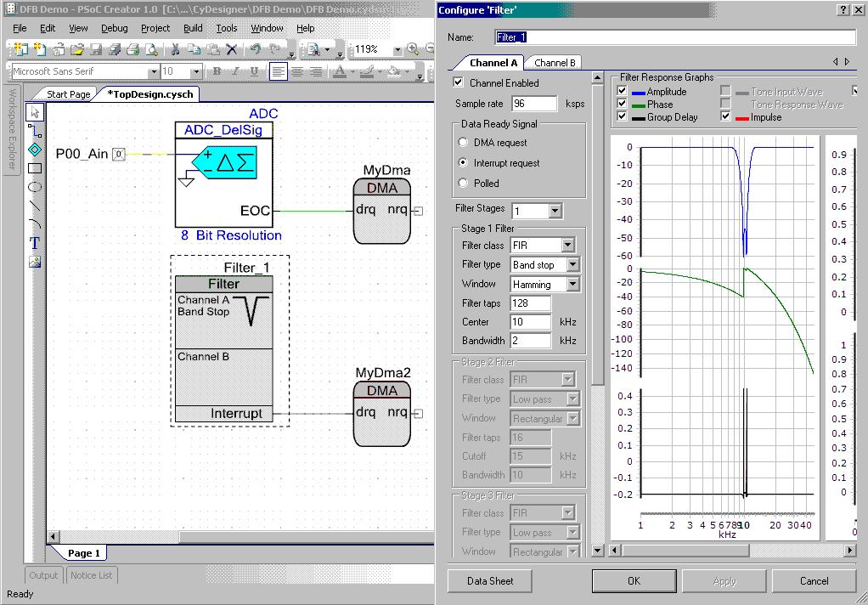Select the ellipse shape tool
This screenshot has width=868, height=605.
pos(35,187)
